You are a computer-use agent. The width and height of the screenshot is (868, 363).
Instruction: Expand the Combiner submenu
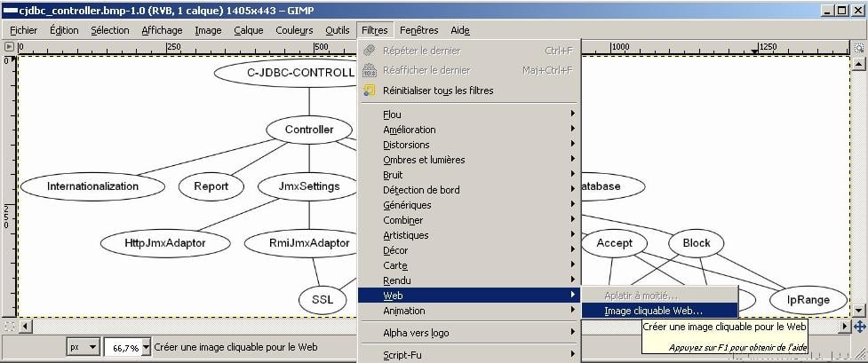[469, 220]
